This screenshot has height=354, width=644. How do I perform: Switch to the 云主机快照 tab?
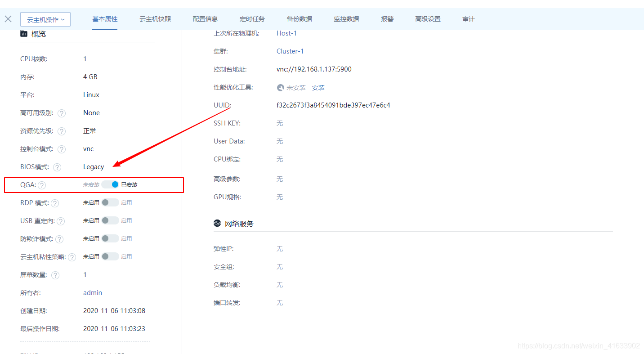tap(155, 19)
